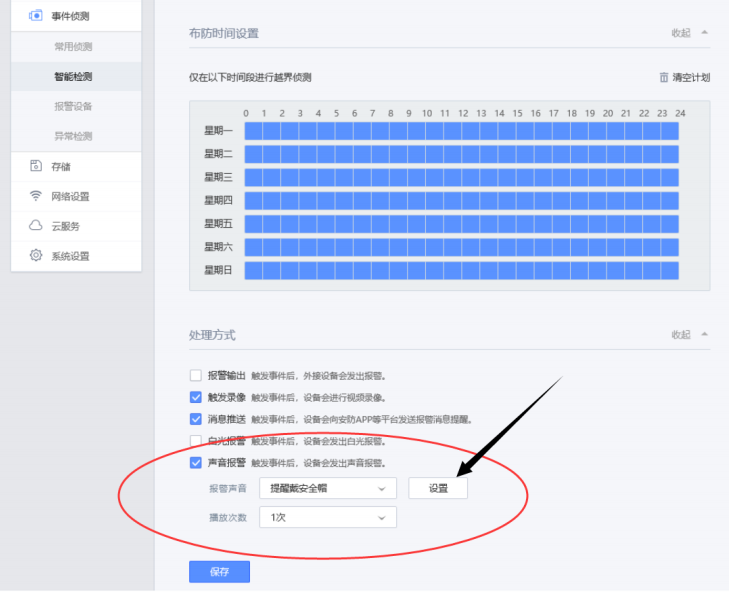The width and height of the screenshot is (732, 595).
Task: Click the 设置 button beside alarm sound
Action: point(440,490)
